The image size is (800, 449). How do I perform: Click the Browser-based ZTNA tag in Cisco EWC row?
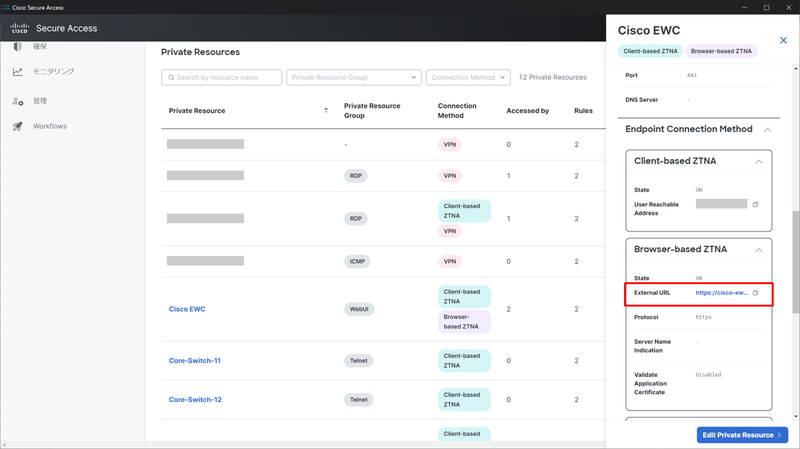[464, 321]
